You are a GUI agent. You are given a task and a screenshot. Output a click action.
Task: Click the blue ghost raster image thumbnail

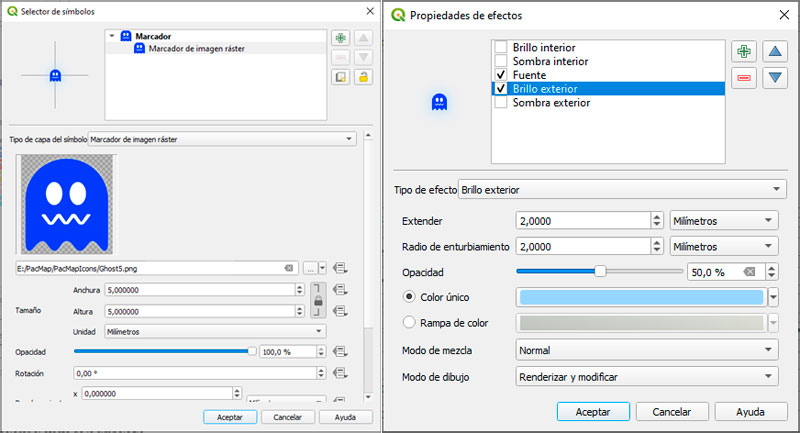(67, 205)
